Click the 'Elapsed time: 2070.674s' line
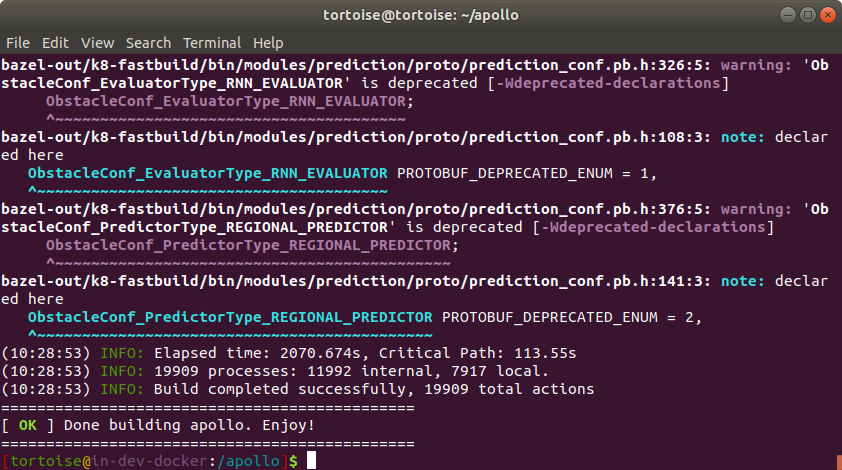 [288, 353]
